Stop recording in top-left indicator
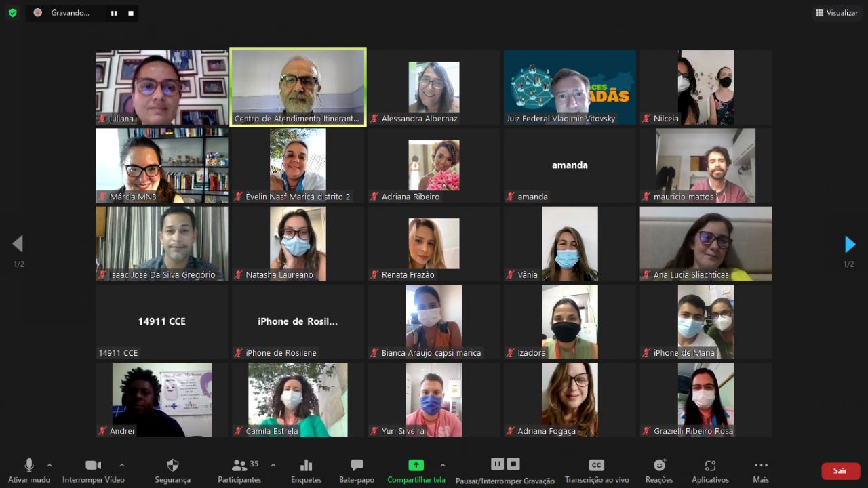Image resolution: width=868 pixels, height=488 pixels. [x=131, y=13]
